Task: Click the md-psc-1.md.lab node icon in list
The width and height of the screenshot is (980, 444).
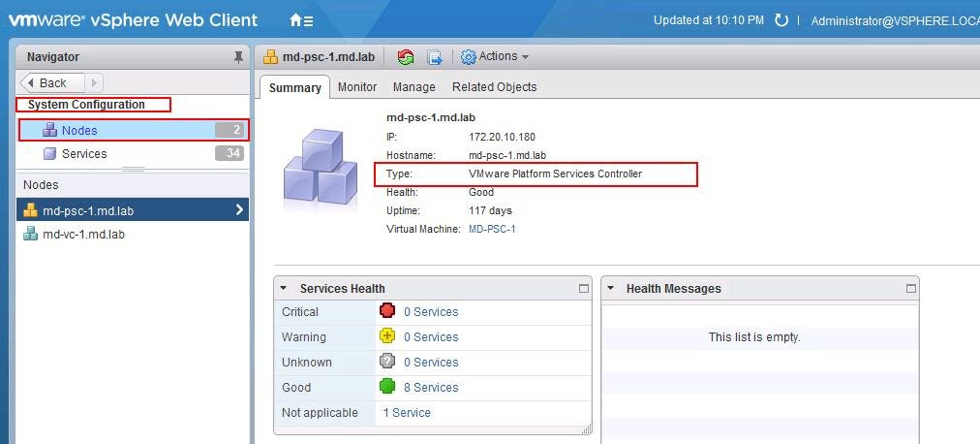Action: coord(30,210)
